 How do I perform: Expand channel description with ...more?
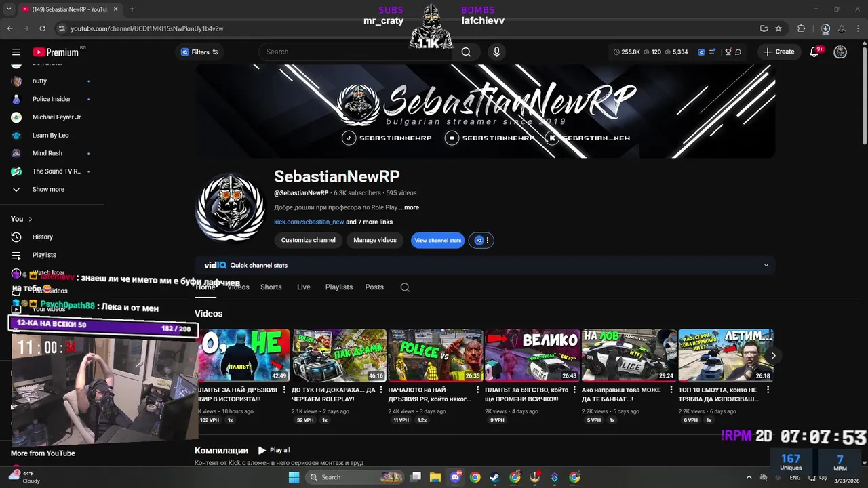[409, 207]
